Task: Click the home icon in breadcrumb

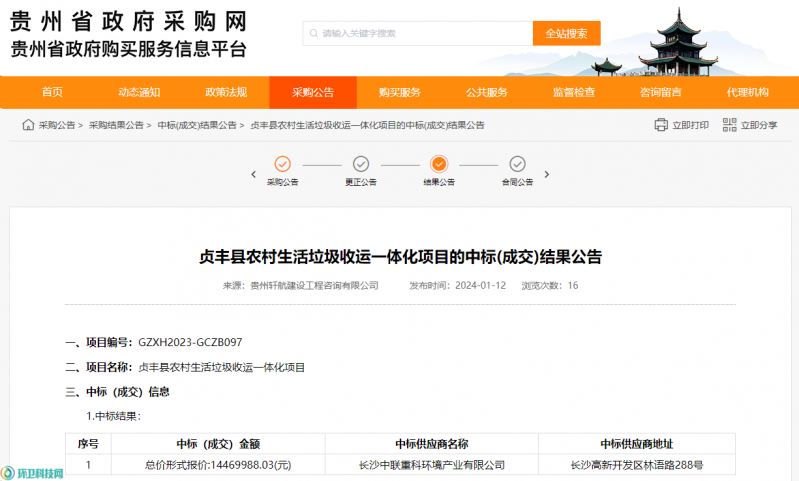Action: [28, 125]
